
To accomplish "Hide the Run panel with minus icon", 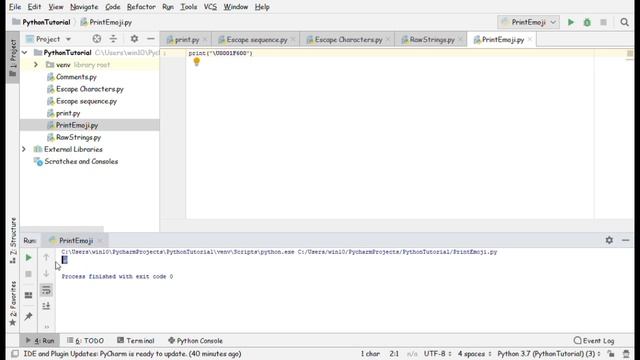I will pos(626,240).
